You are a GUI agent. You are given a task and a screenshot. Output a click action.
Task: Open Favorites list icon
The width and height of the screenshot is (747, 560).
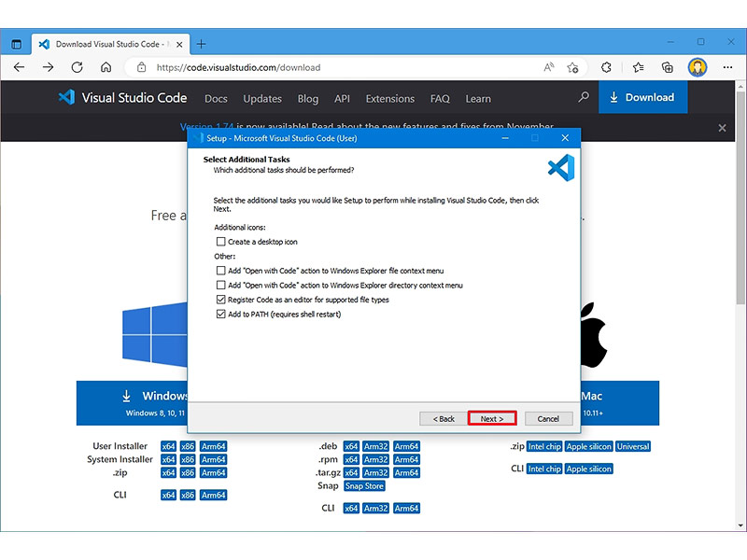coord(639,67)
